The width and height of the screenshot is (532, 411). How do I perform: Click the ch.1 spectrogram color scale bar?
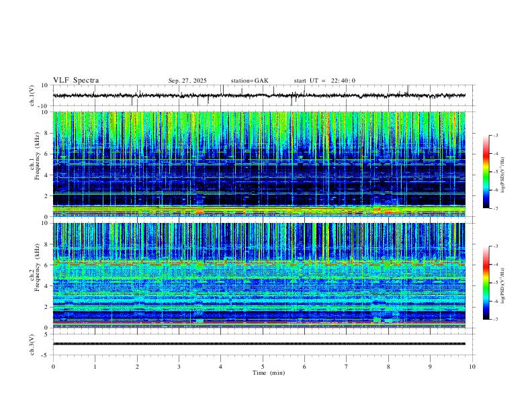(486, 172)
